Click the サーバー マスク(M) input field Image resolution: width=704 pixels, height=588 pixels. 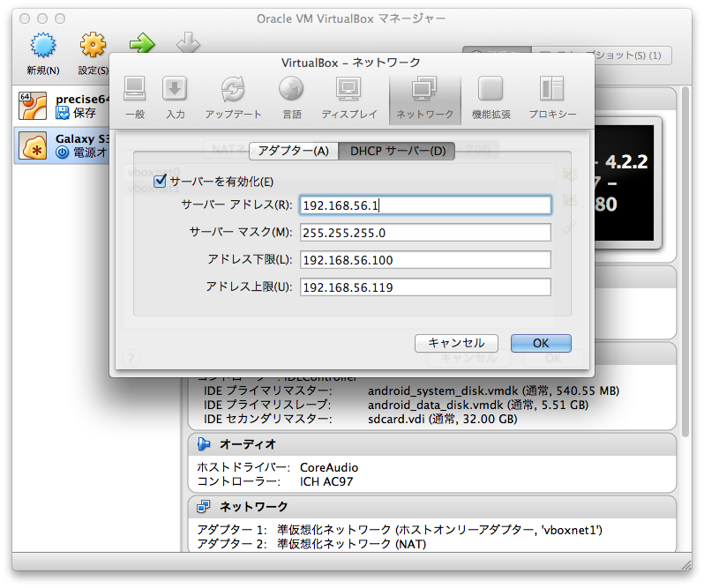tap(425, 233)
